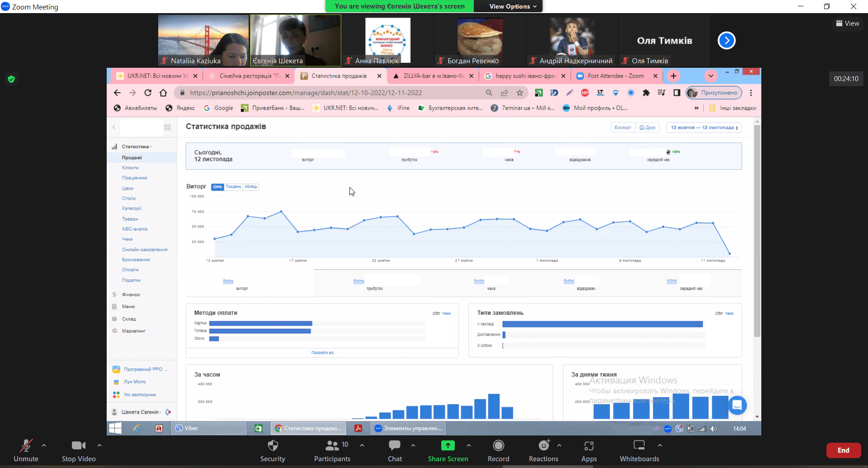Viewport: 868px width, 468px height.
Task: Open date range 12 жовтня — 12 листопада
Action: tap(704, 127)
